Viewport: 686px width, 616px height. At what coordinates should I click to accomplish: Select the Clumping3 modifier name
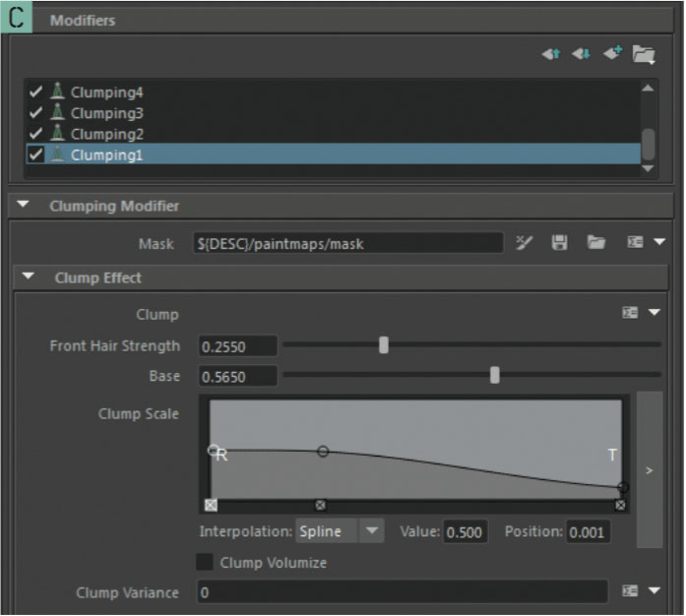coord(106,113)
